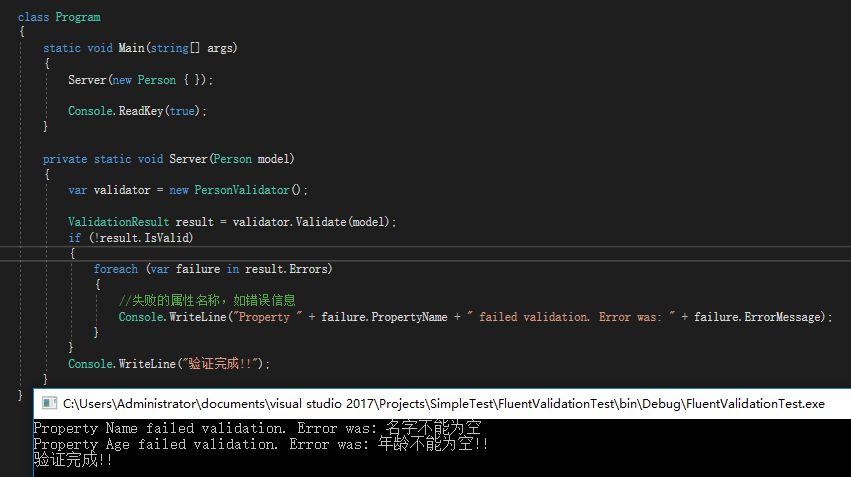The image size is (851, 477).
Task: Click the FluentValidationTest.exe console title bar
Action: pos(442,404)
